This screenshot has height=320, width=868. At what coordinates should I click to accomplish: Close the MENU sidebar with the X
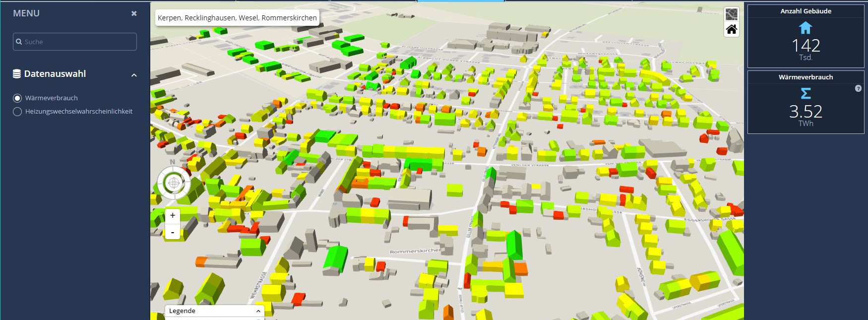pos(134,13)
